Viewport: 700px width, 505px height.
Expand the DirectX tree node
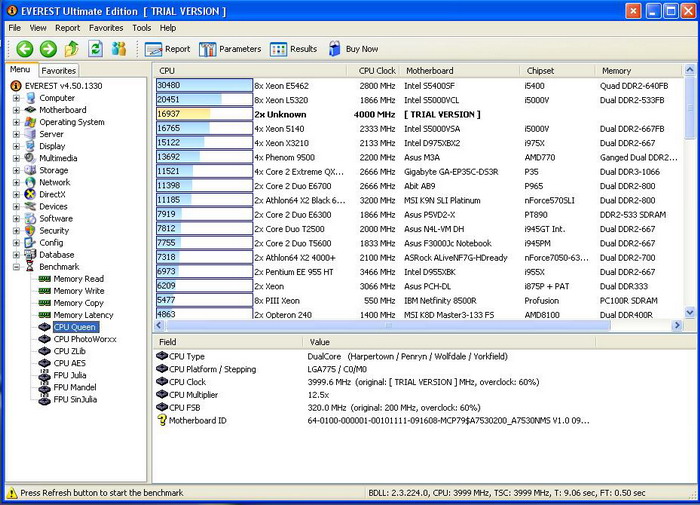[17, 194]
